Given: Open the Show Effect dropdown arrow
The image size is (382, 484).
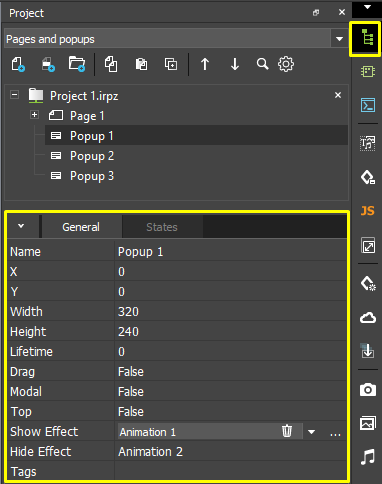Looking at the screenshot, I should [x=311, y=432].
